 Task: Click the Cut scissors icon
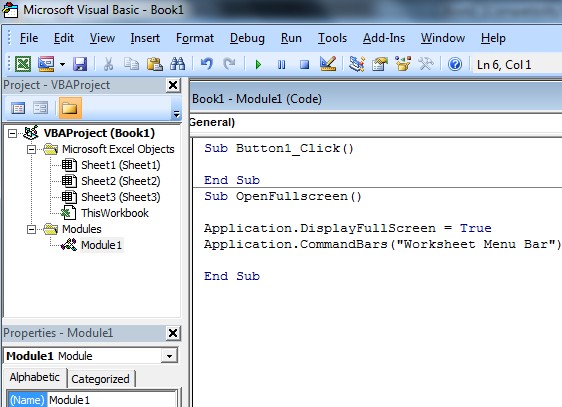108,64
